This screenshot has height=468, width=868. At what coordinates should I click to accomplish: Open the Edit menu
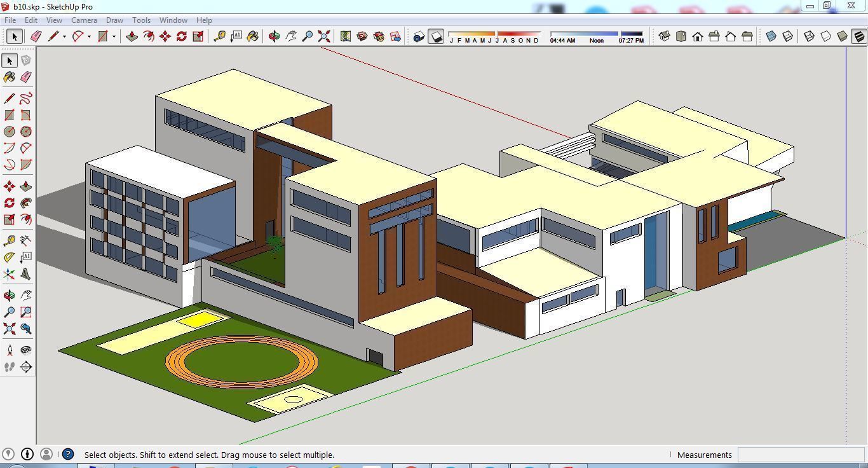(31, 20)
